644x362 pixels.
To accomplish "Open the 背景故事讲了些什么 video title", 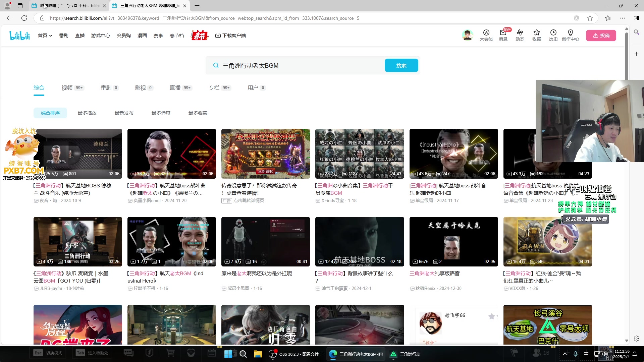I will click(x=354, y=277).
